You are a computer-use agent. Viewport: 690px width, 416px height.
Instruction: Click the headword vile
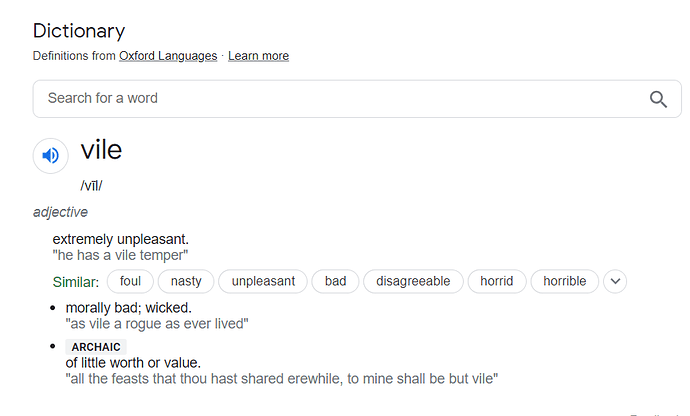click(x=101, y=150)
